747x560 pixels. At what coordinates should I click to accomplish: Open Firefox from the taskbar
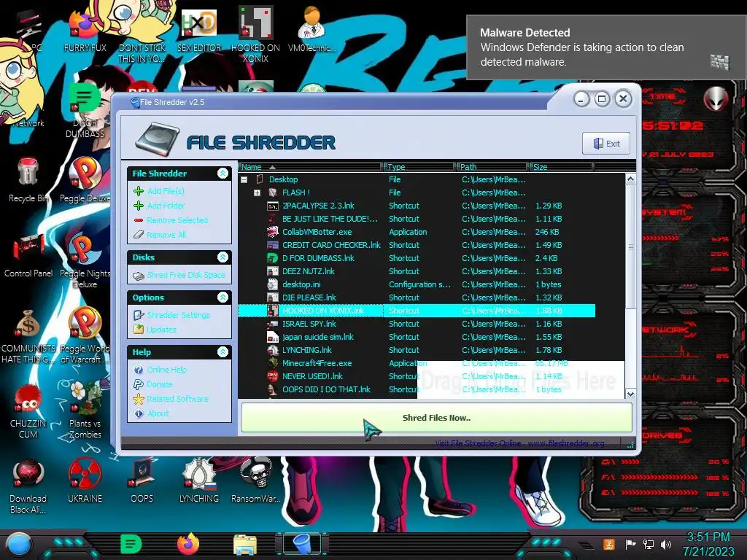pos(188,544)
